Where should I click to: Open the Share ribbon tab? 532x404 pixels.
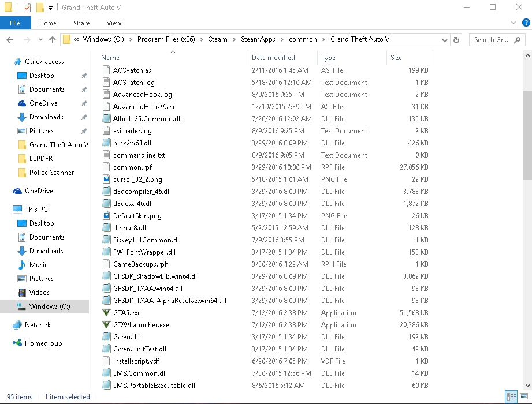82,23
